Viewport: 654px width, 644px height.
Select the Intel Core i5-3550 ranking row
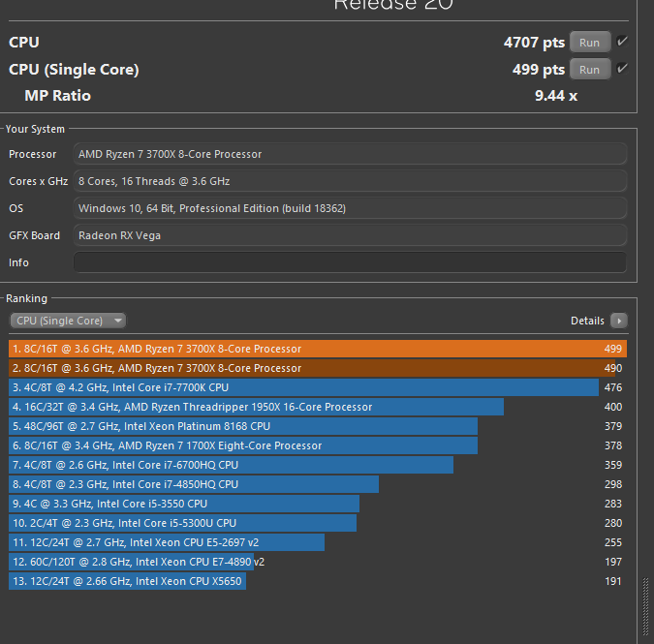(x=318, y=504)
